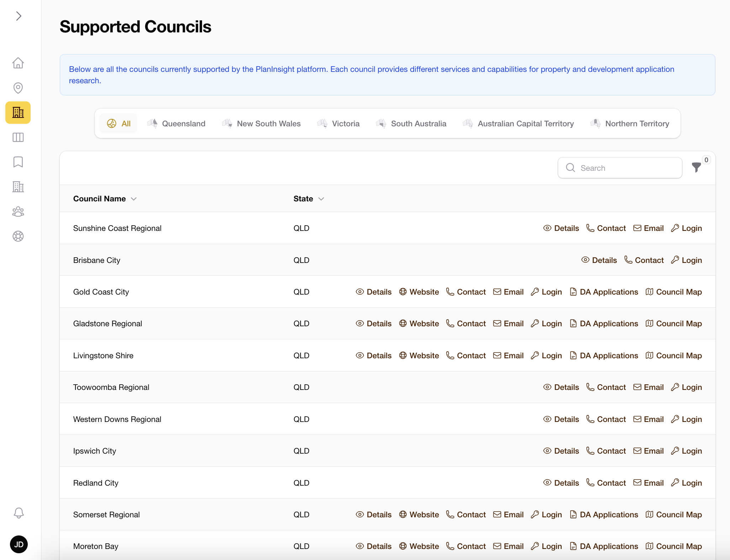View Details for Livingstone Shire
Screen dimensions: 730x560
pyautogui.click(x=374, y=355)
